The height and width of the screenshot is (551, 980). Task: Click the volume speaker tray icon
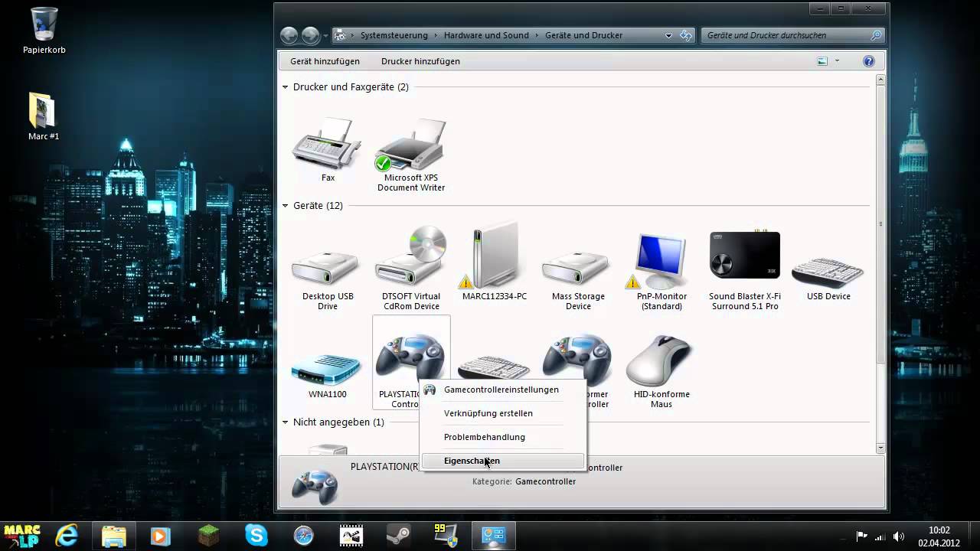coord(899,536)
